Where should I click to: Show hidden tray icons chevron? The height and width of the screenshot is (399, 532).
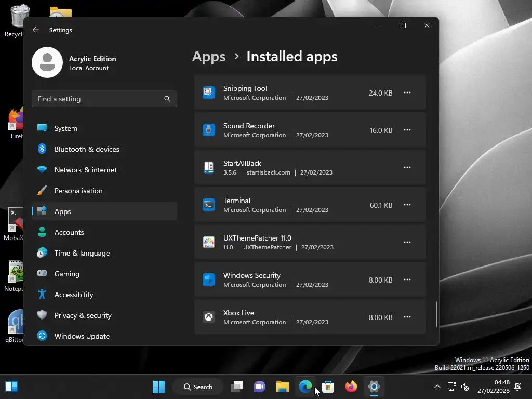click(437, 387)
